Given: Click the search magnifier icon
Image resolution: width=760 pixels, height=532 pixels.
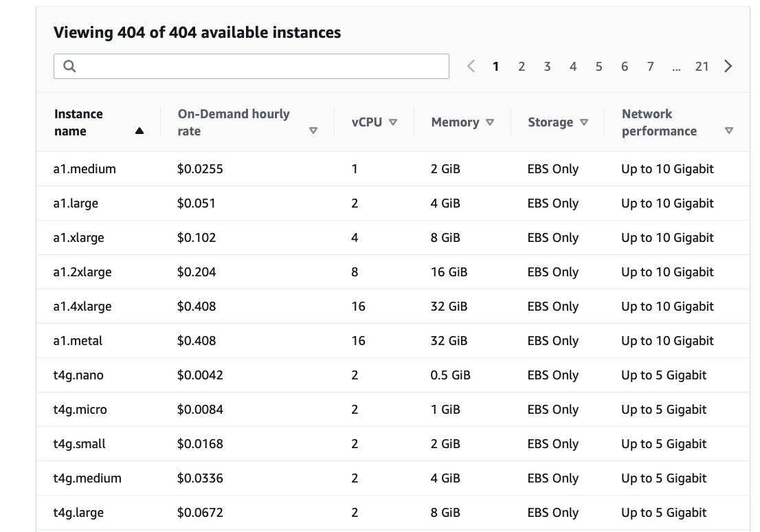Looking at the screenshot, I should [x=69, y=67].
